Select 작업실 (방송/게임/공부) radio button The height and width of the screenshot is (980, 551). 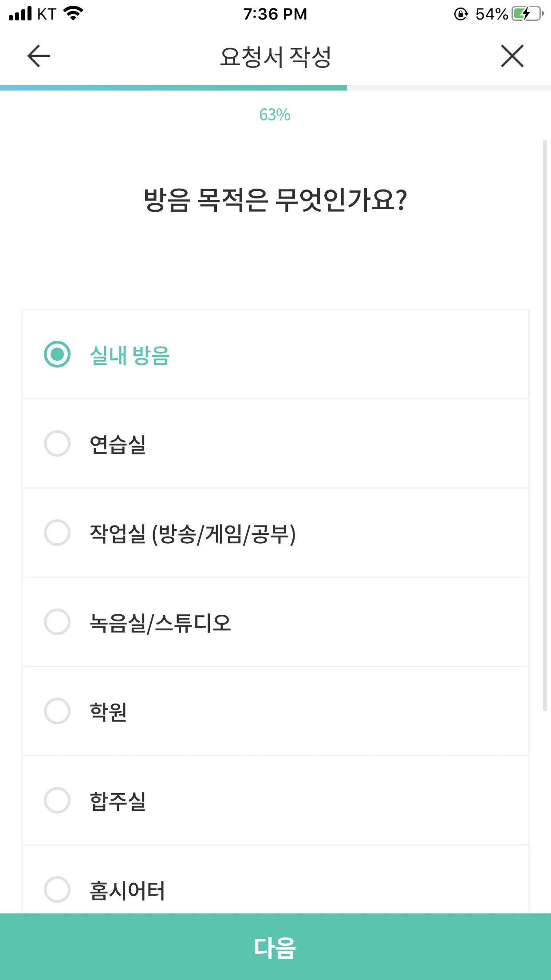[57, 533]
